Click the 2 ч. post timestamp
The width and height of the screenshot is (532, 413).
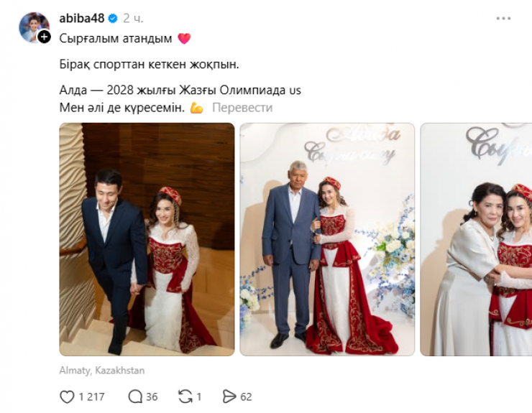pos(133,18)
